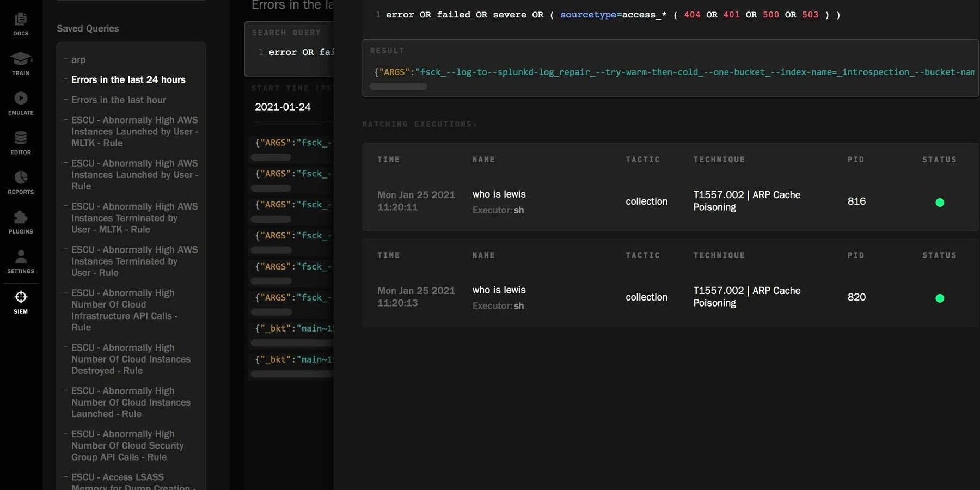This screenshot has width=980, height=490.
Task: Open ESCU Access LSASS Memory query
Action: pyautogui.click(x=134, y=482)
